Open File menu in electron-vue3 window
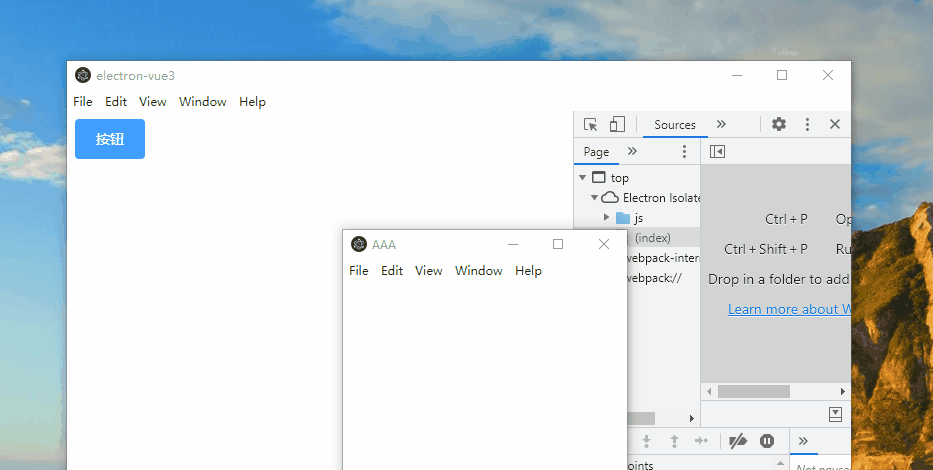The image size is (933, 470). 83,102
